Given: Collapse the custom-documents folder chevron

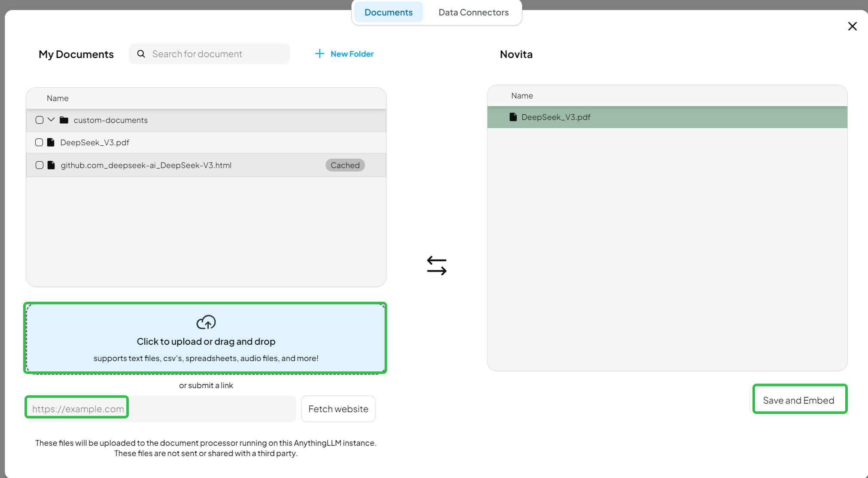Looking at the screenshot, I should click(x=51, y=119).
